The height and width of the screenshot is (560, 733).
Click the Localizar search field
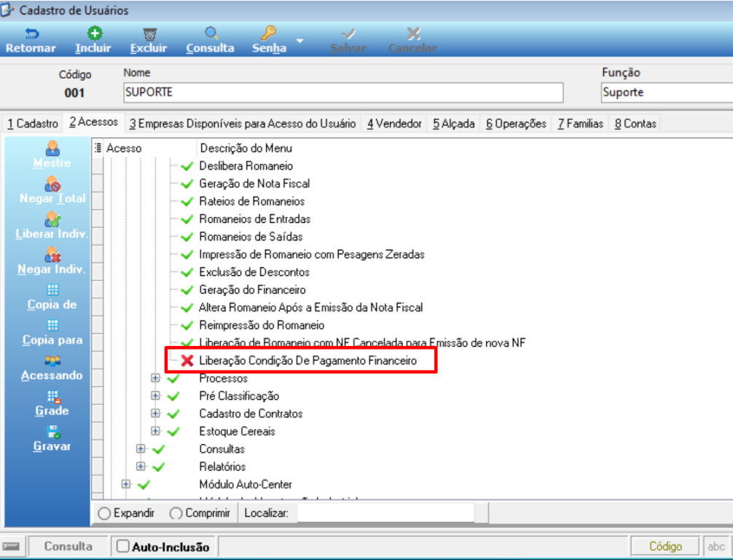coord(385,513)
